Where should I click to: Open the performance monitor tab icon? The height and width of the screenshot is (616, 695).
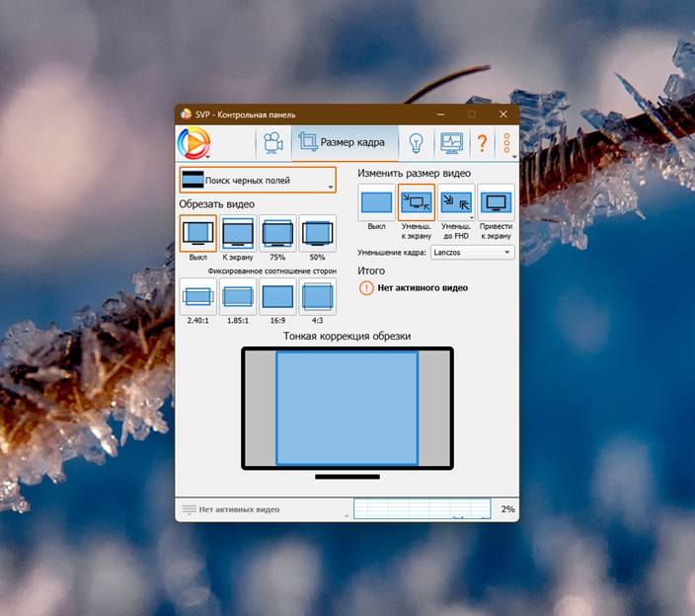click(451, 143)
